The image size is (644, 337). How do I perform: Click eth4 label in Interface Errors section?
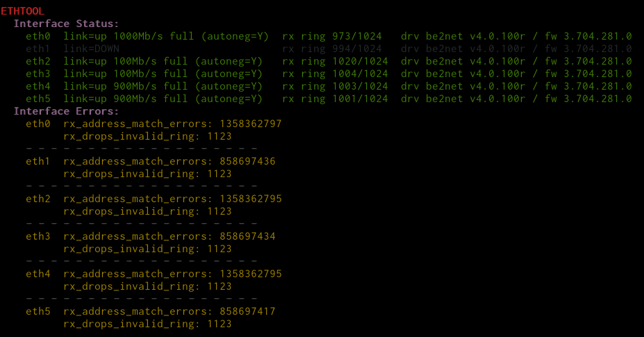click(x=38, y=274)
